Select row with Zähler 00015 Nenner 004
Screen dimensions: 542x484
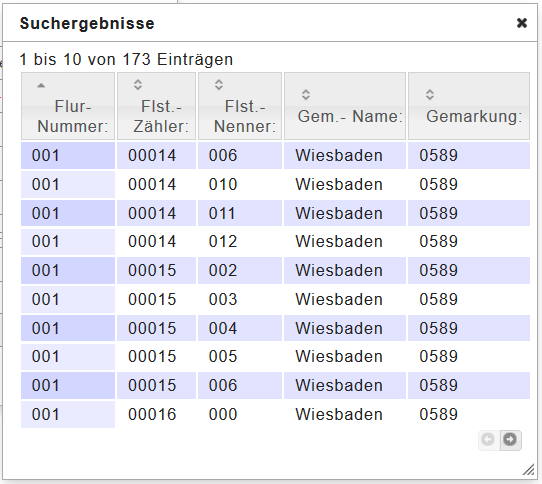[275, 328]
